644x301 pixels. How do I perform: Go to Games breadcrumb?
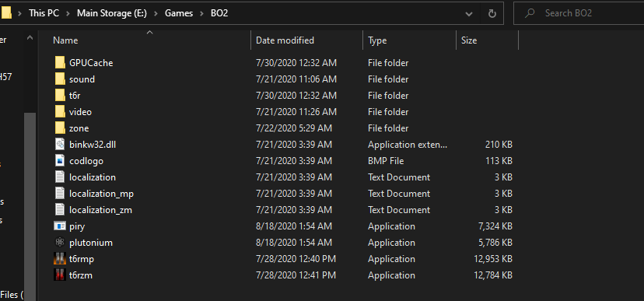tap(179, 13)
